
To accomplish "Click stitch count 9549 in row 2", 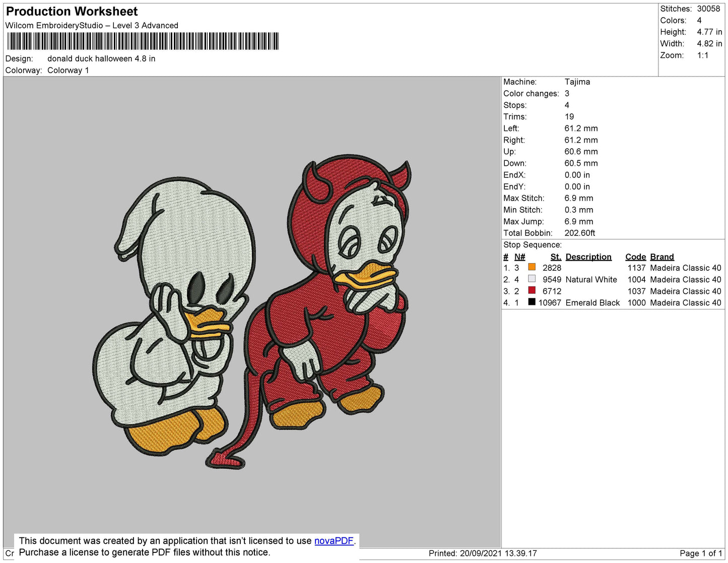I will click(552, 280).
